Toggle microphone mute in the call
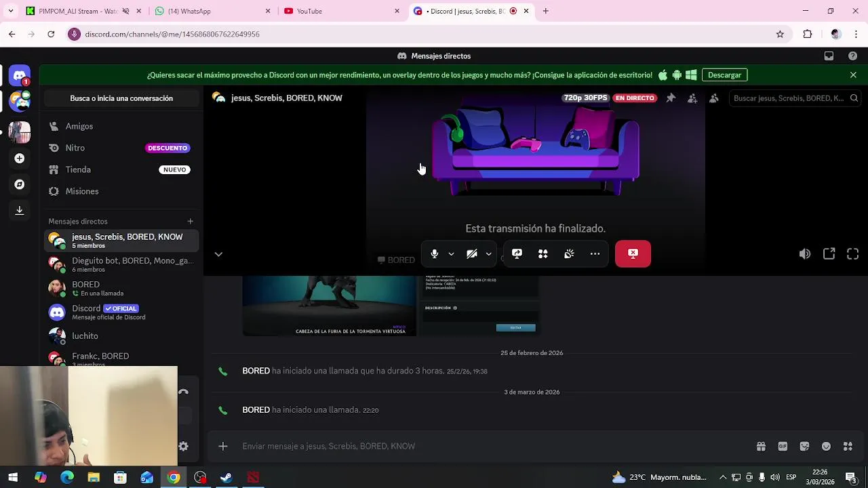 [435, 253]
